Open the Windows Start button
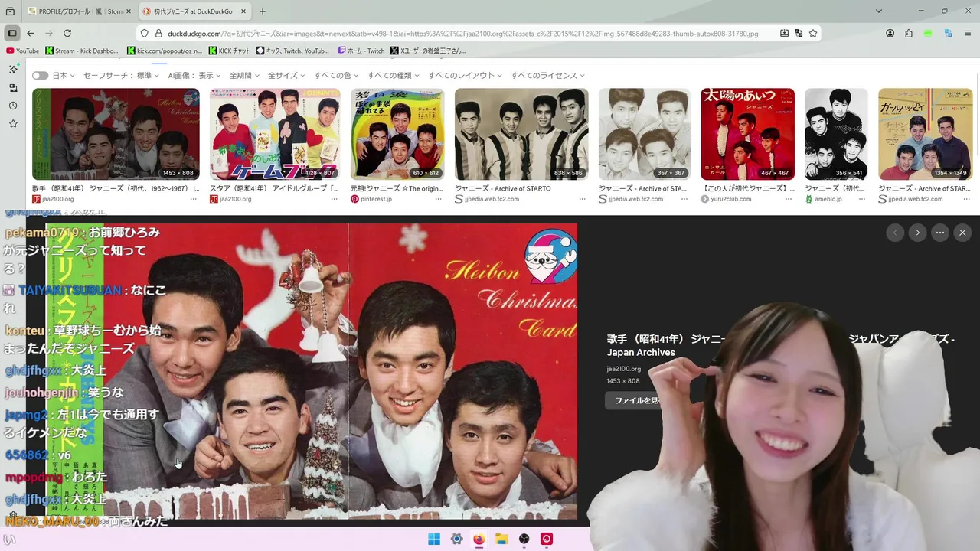The height and width of the screenshot is (551, 980). [x=434, y=539]
